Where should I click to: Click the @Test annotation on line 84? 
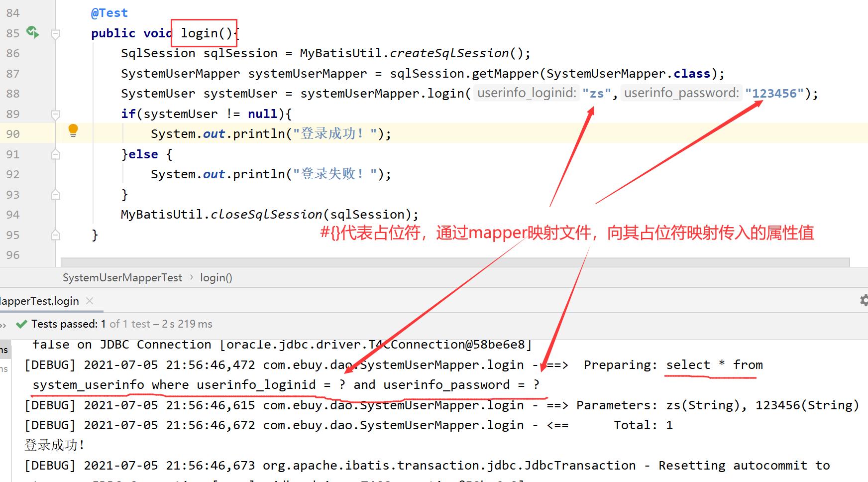(x=109, y=13)
